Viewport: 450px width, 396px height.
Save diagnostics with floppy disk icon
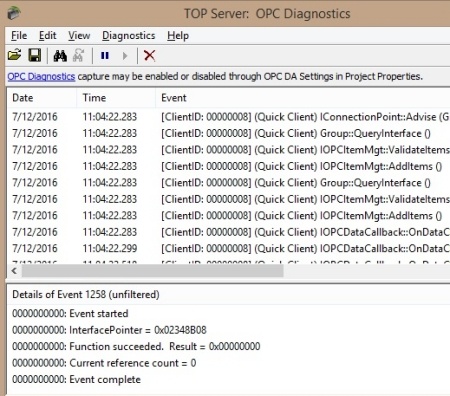tap(35, 55)
